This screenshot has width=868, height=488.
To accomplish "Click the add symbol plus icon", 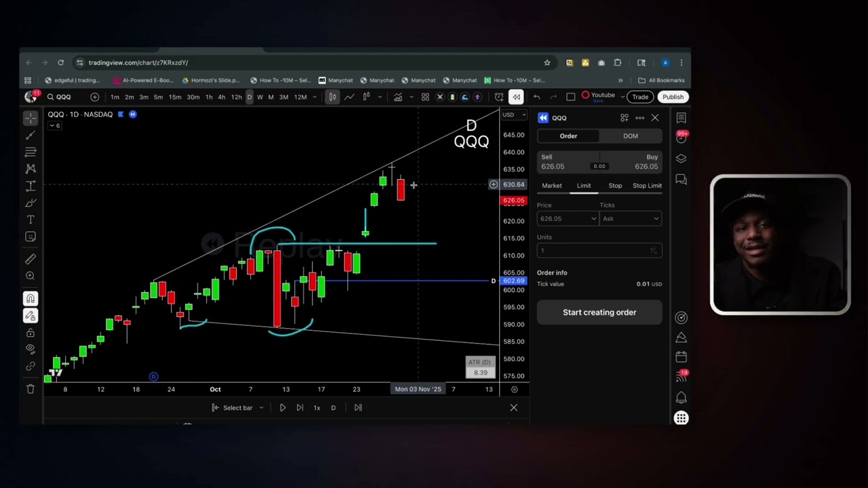I will coord(95,97).
